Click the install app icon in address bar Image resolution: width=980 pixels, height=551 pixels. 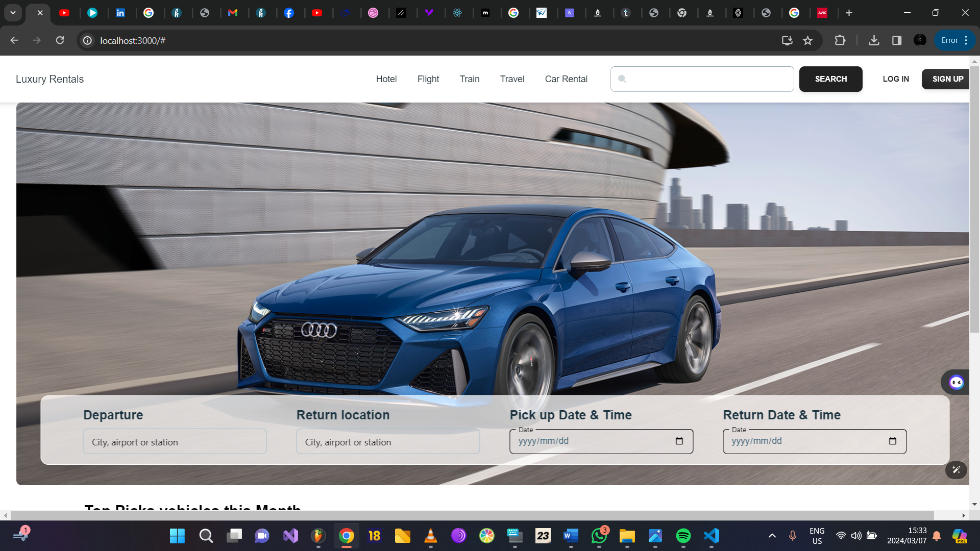tap(787, 40)
